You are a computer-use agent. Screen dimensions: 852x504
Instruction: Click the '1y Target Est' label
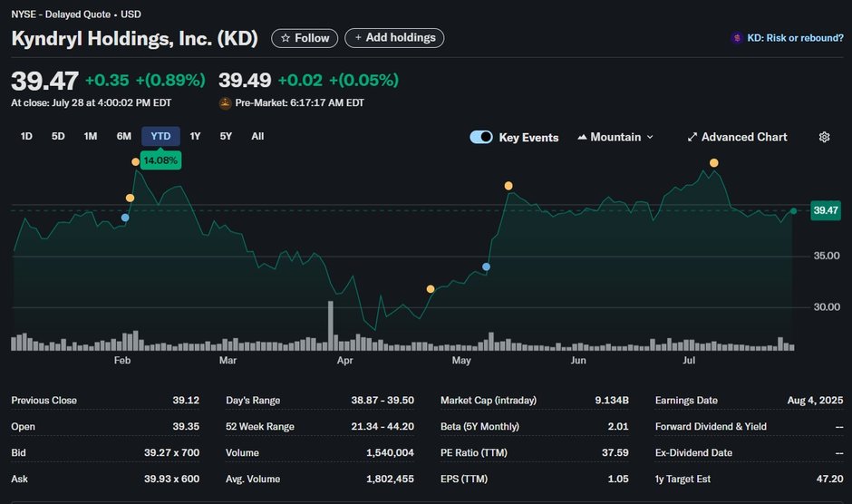point(683,479)
